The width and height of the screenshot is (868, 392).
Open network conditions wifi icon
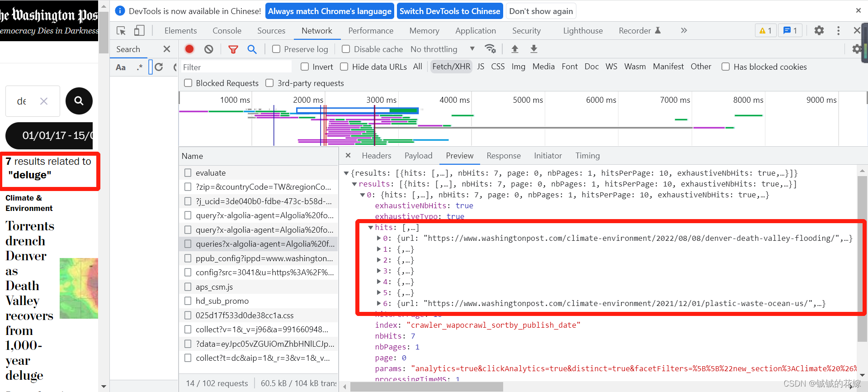click(490, 48)
